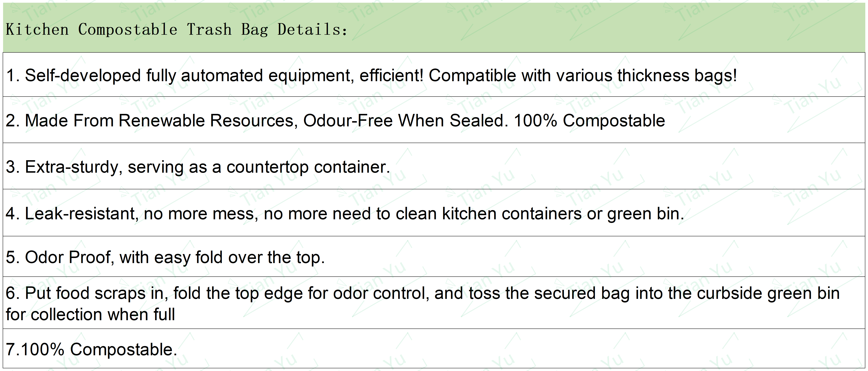Select the row about self-developed automated equipment

point(434,74)
